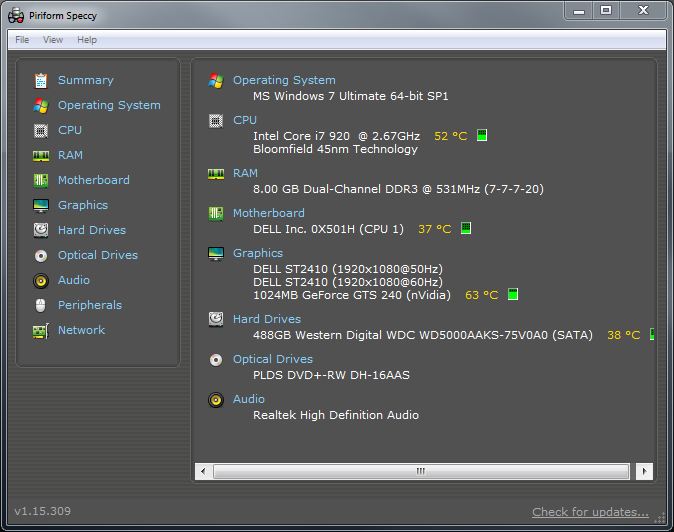This screenshot has width=674, height=532.
Task: Click the Hard Drives heading in main panel
Action: [x=266, y=319]
